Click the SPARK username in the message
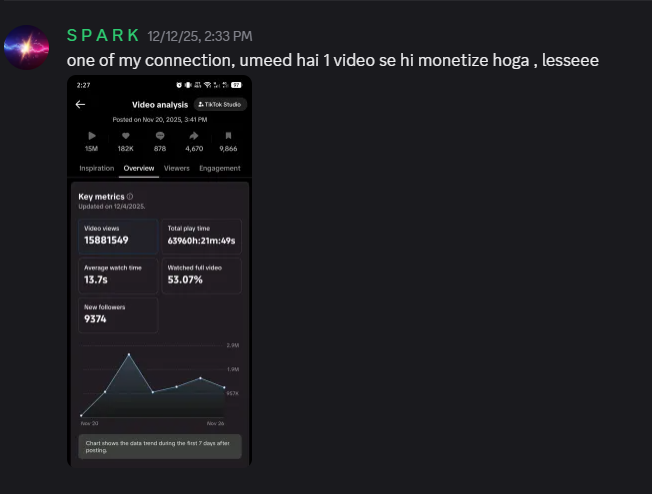 pyautogui.click(x=103, y=36)
